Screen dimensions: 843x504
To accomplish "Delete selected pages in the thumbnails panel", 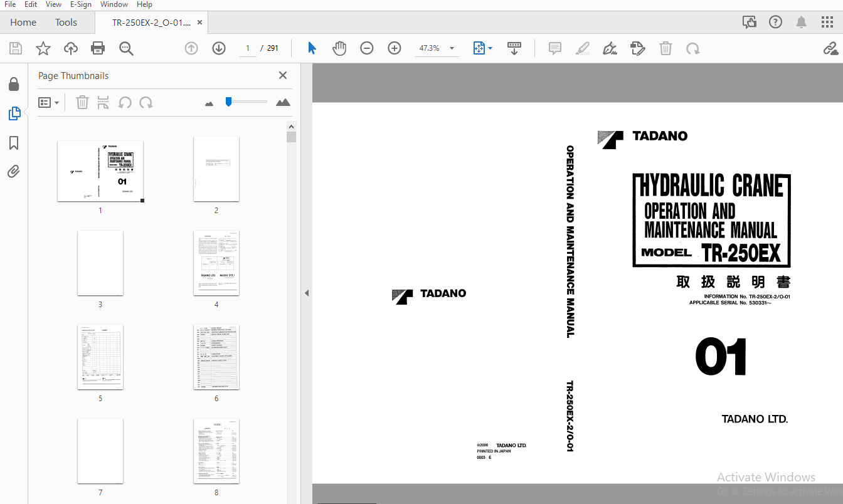I will point(82,102).
